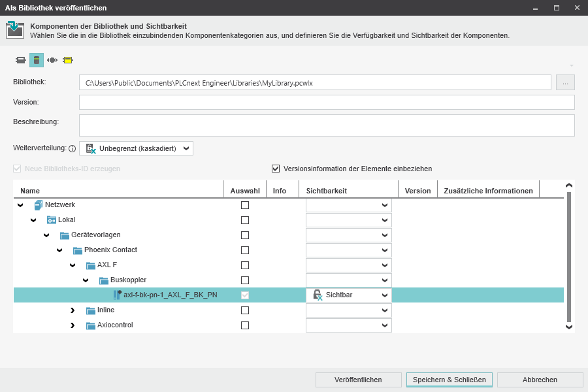Click the third toolbar icon with side arrows
Screen dimensions: 588x392
(52, 60)
